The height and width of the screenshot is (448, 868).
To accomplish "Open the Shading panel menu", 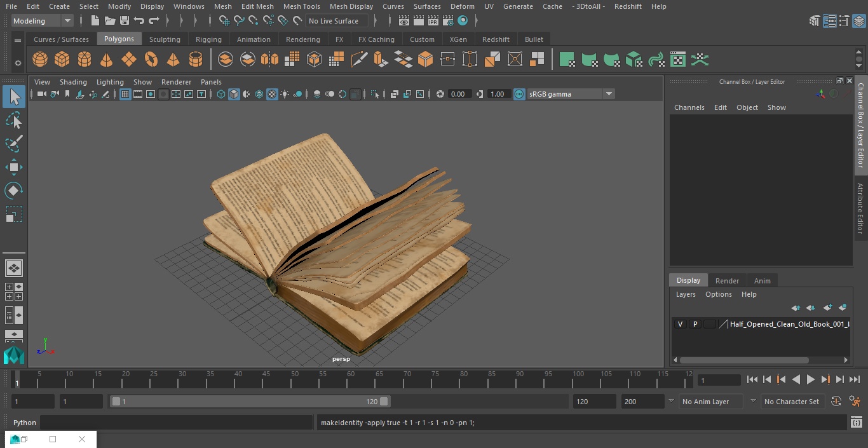I will (x=73, y=82).
